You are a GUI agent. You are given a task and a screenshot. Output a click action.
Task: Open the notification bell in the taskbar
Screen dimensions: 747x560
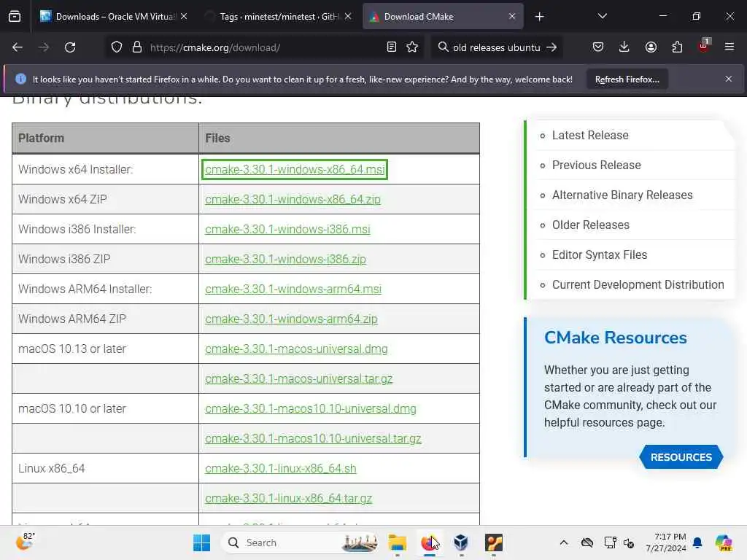tap(697, 542)
